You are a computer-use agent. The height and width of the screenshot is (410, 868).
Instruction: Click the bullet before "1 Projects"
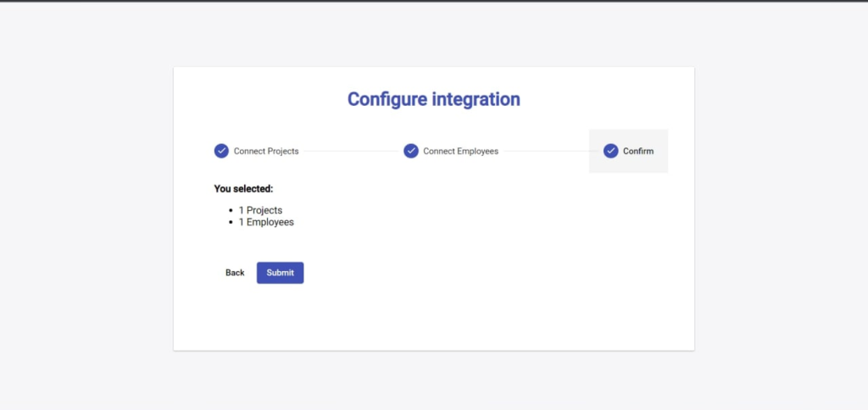[231, 210]
